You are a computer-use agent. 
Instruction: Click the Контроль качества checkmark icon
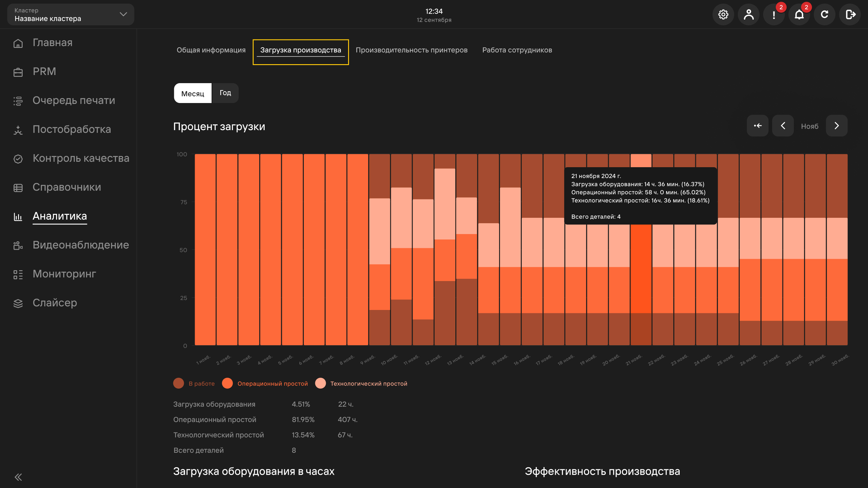18,159
